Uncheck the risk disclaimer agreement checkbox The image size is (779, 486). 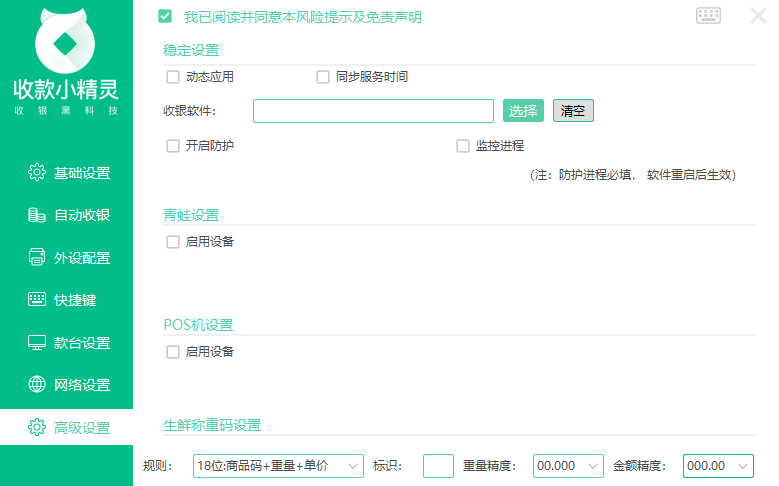[x=165, y=17]
